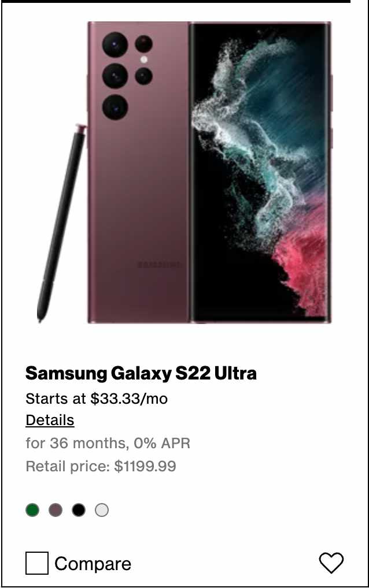This screenshot has height=588, width=369.
Task: Select the white color swatch
Action: (x=102, y=510)
